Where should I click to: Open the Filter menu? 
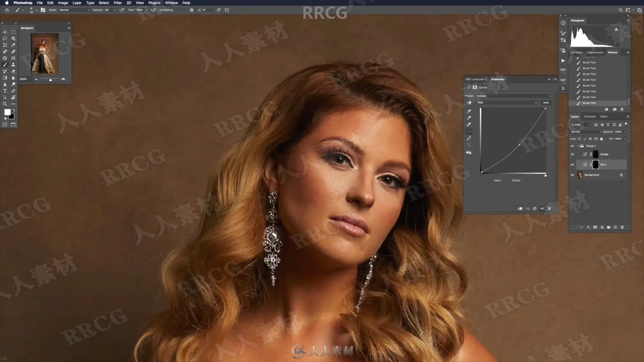click(118, 3)
